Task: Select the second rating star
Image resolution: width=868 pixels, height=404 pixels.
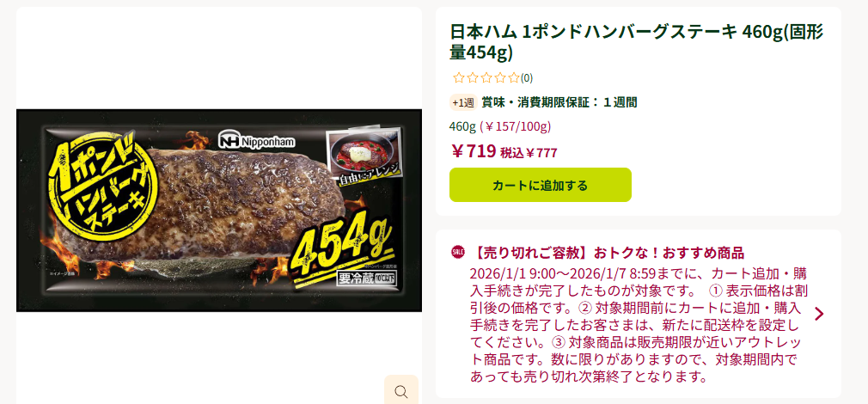Action: tap(472, 78)
